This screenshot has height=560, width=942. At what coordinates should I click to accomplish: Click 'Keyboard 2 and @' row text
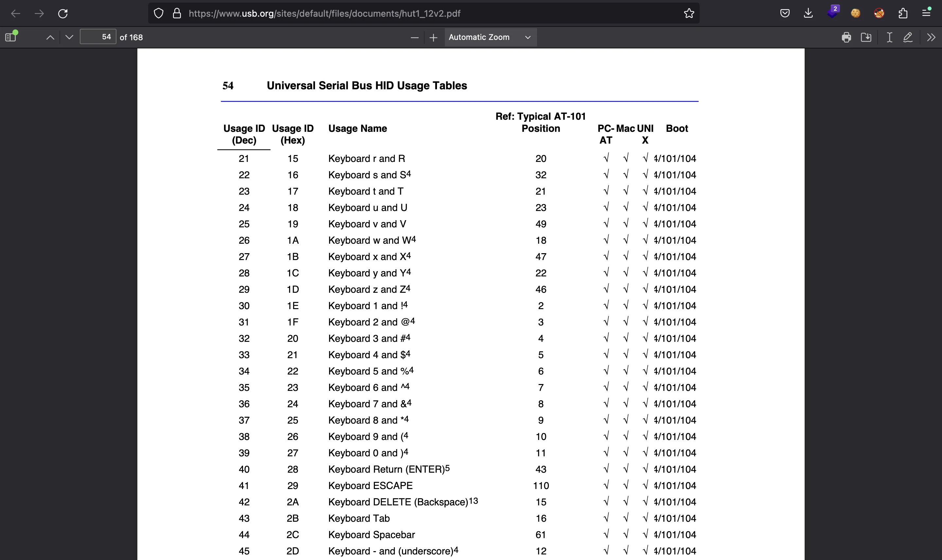(369, 322)
